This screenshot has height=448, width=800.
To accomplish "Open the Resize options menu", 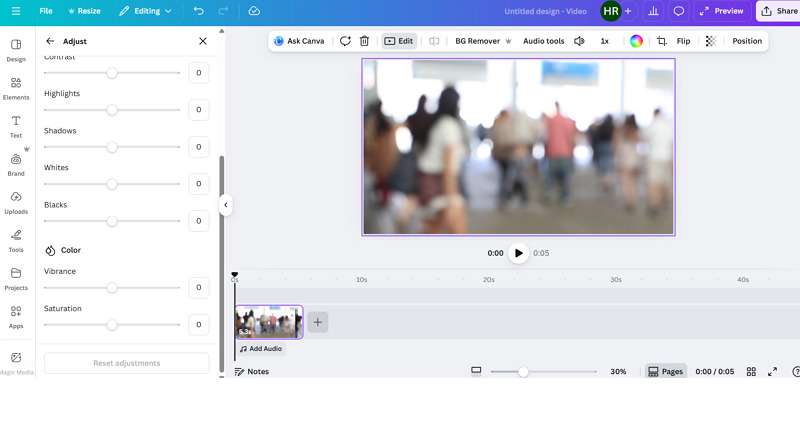I will [x=84, y=11].
